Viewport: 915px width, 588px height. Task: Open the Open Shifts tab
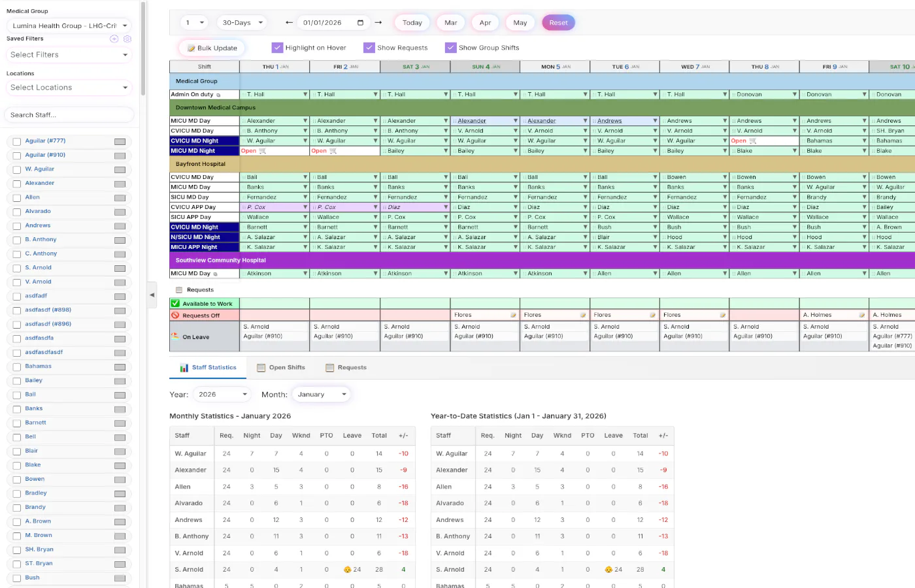tap(281, 368)
